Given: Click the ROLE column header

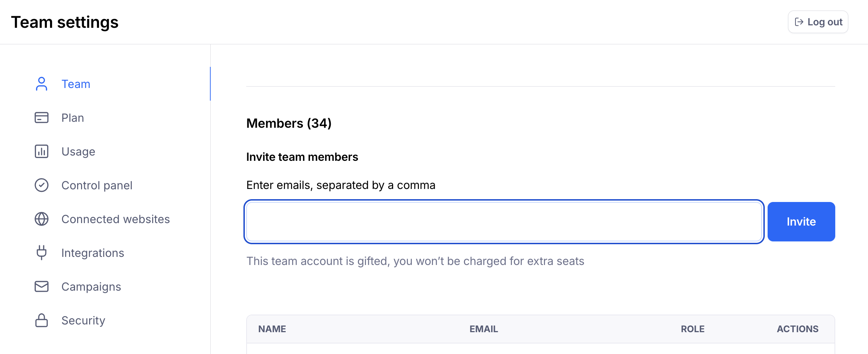Looking at the screenshot, I should point(693,329).
